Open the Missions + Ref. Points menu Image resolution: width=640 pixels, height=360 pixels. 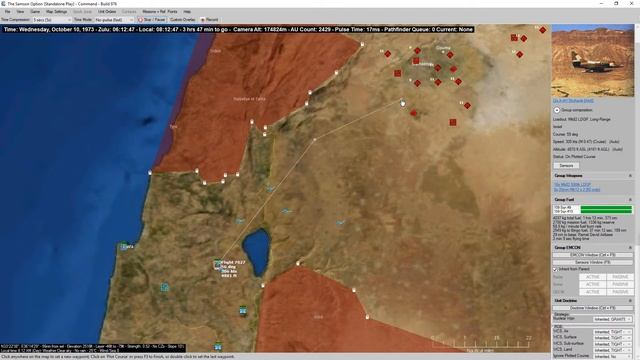[x=160, y=11]
